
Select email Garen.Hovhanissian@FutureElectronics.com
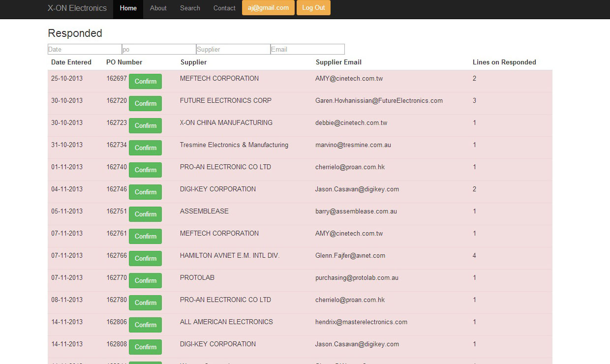coord(379,100)
